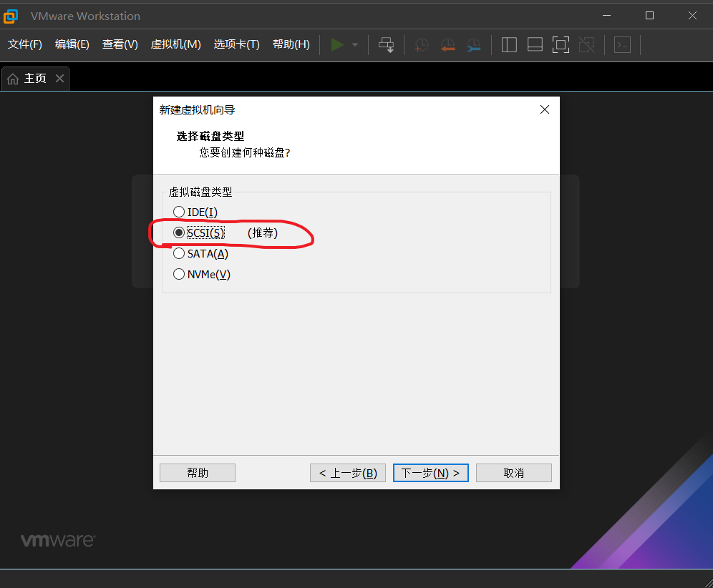Enter full screen mode icon
713x588 pixels.
561,44
